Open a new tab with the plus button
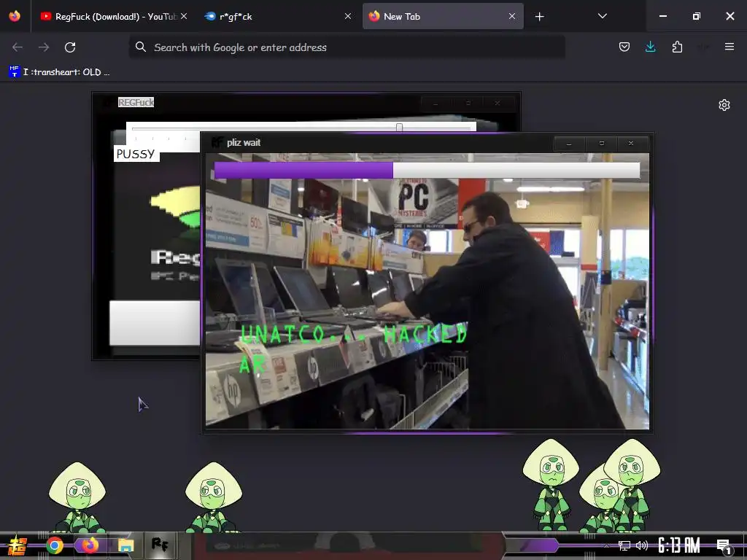The width and height of the screenshot is (747, 560). tap(539, 17)
